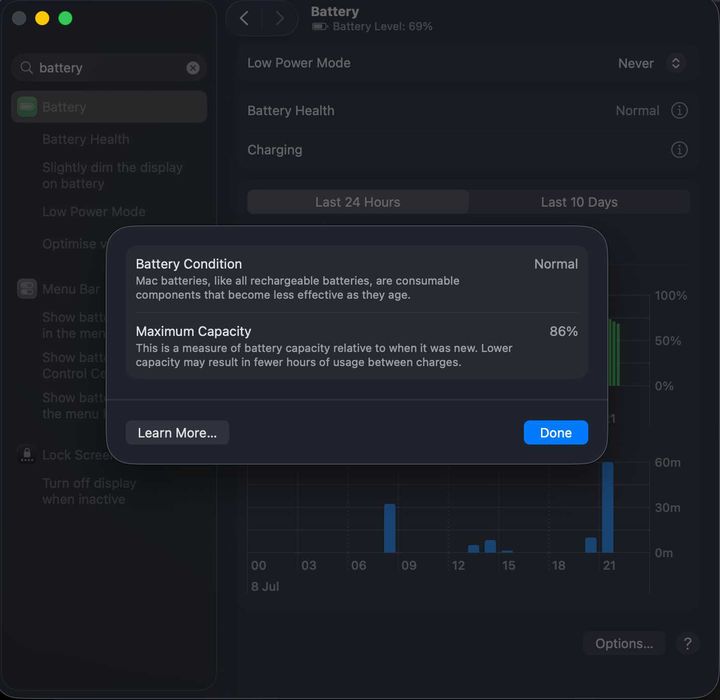Open the Menu Bar sidebar icon
The height and width of the screenshot is (700, 720).
point(27,289)
